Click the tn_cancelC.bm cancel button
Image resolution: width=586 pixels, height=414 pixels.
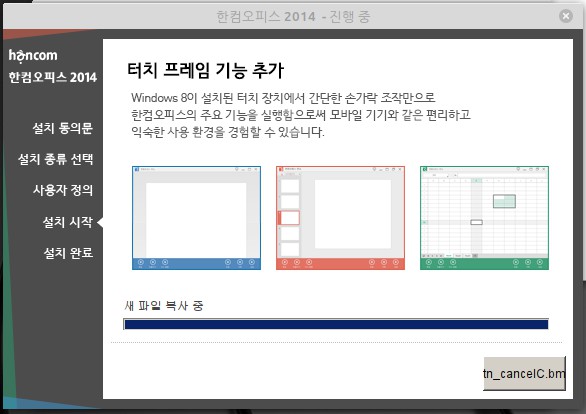524,373
